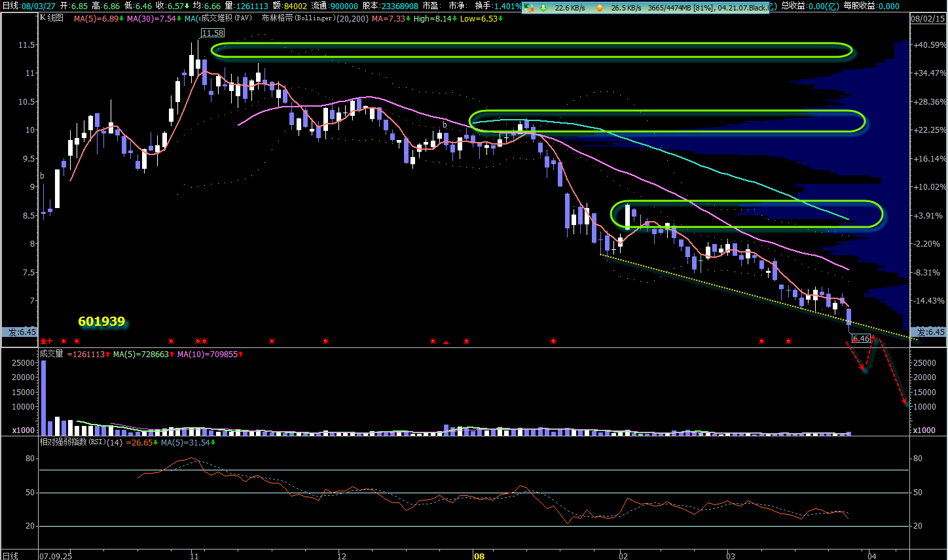948x560 pixels.
Task: Click the 日线 period label at bottom left
Action: tap(10, 555)
